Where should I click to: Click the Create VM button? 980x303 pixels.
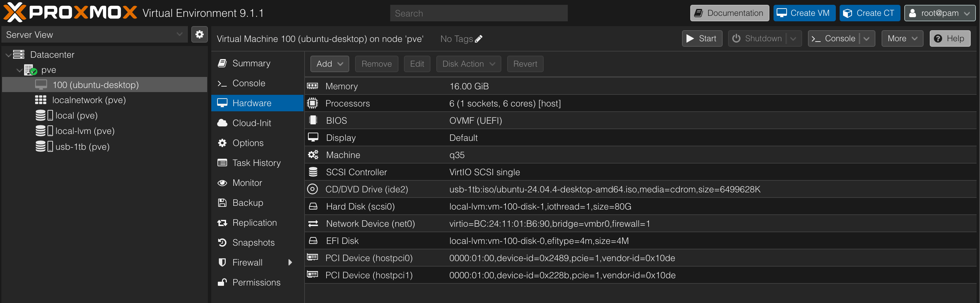804,13
